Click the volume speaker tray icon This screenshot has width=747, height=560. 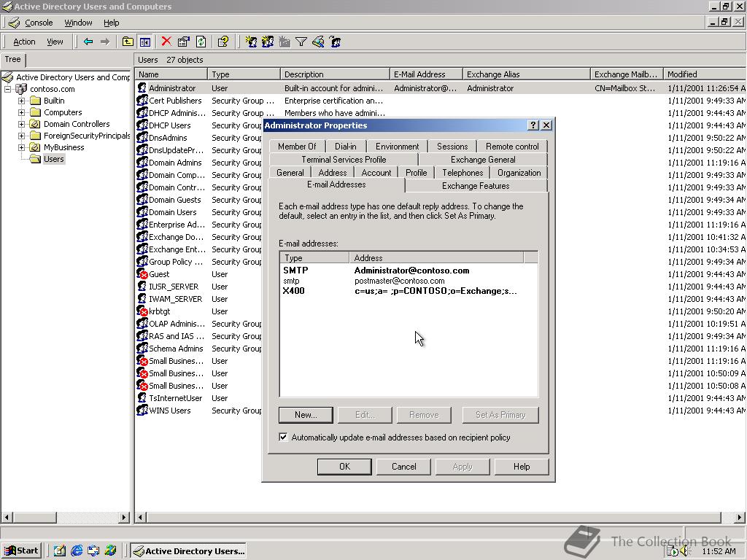pyautogui.click(x=684, y=551)
